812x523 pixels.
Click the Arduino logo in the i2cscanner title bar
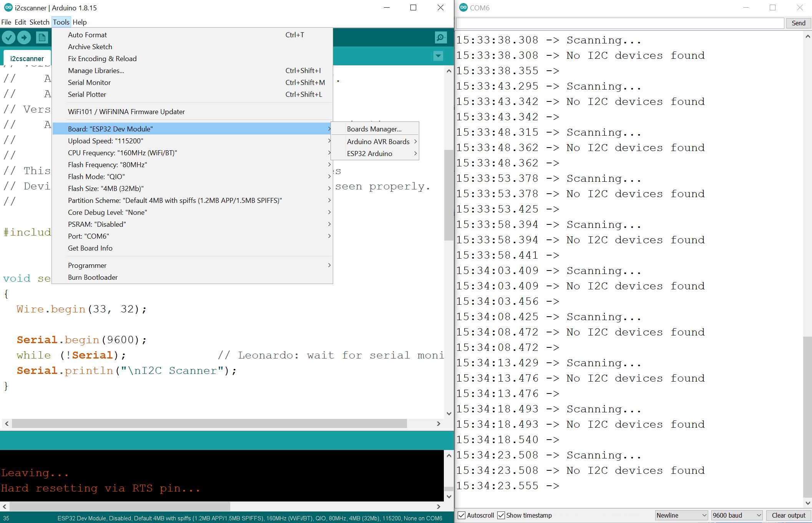pyautogui.click(x=8, y=8)
